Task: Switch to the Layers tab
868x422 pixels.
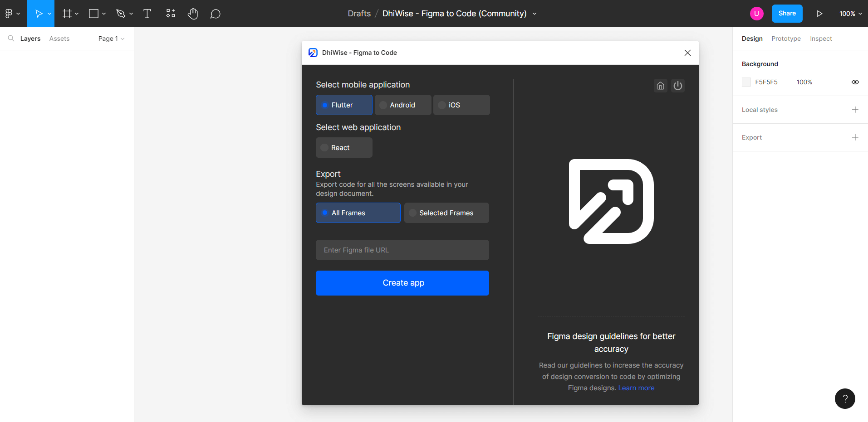Action: [30, 39]
